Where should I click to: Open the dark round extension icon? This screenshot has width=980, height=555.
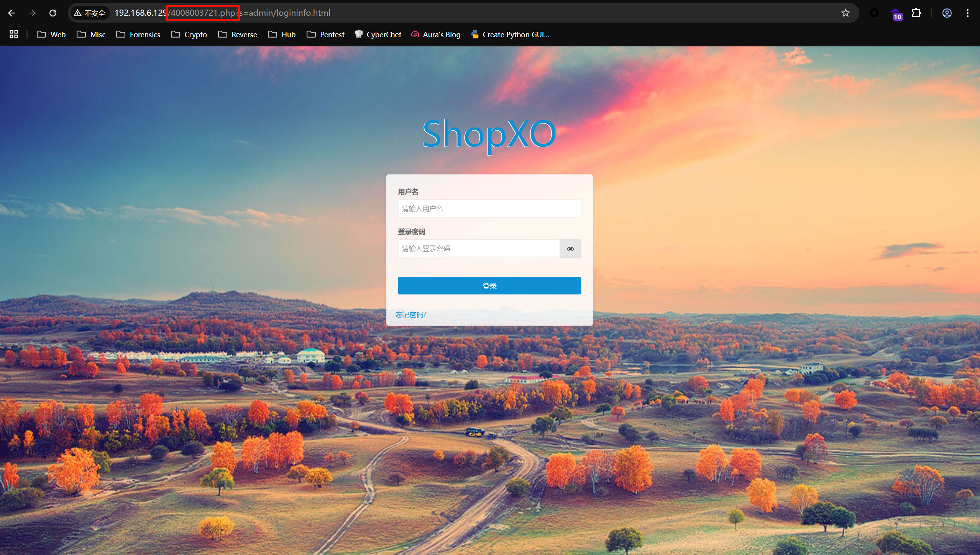(874, 13)
